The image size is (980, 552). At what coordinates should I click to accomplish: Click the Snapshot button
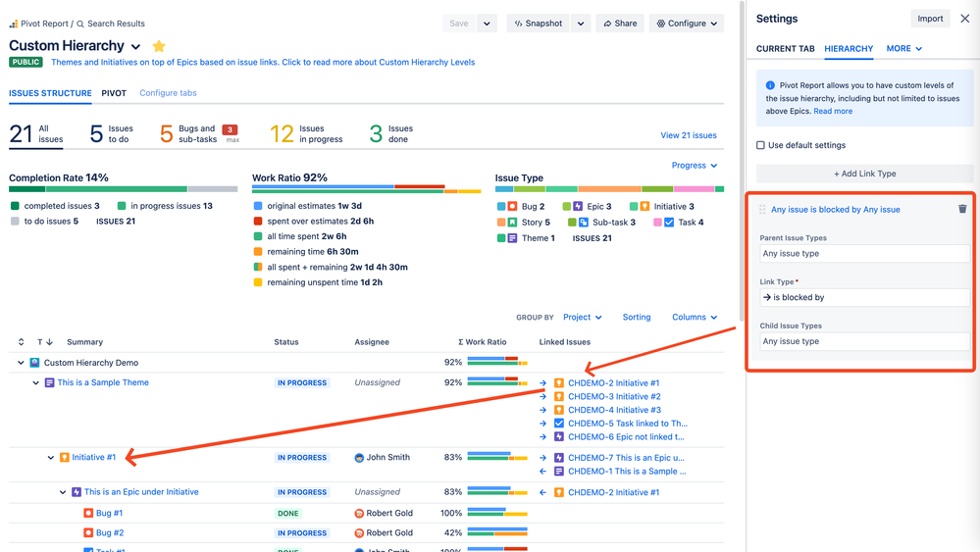(x=539, y=24)
